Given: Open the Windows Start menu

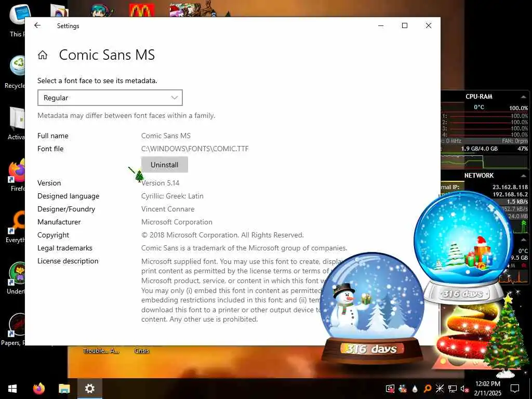Looking at the screenshot, I should click(x=12, y=389).
